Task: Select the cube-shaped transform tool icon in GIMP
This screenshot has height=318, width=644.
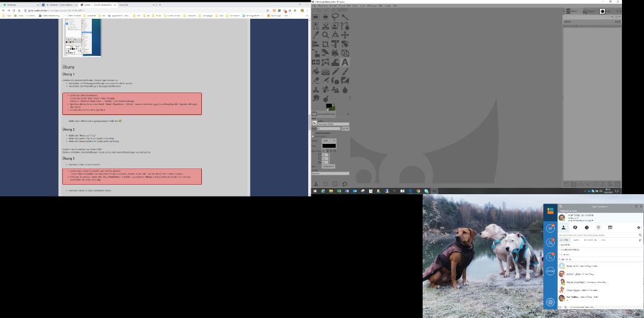Action: (345, 53)
